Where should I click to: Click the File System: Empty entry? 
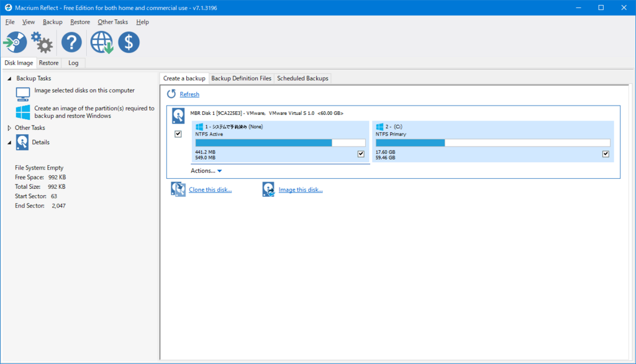point(39,168)
